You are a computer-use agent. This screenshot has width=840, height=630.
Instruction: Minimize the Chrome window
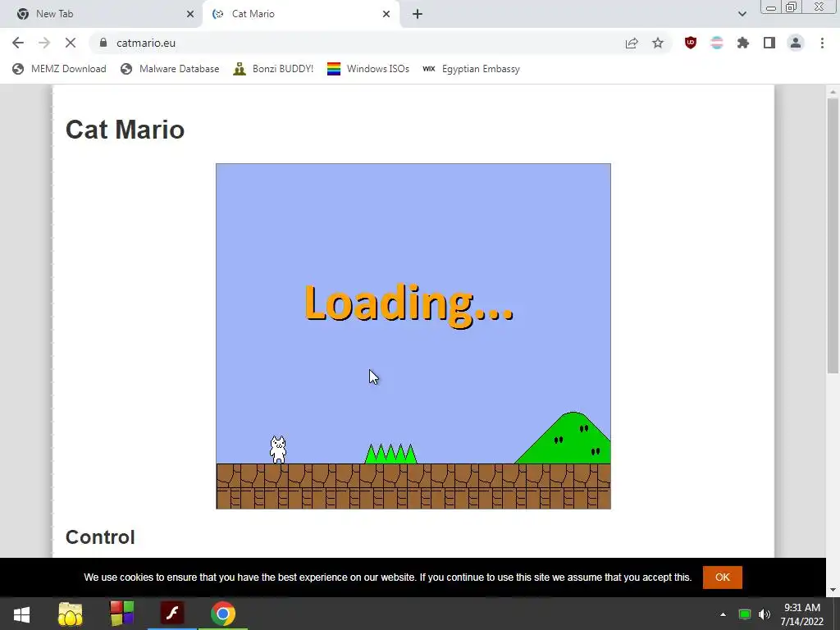(771, 7)
